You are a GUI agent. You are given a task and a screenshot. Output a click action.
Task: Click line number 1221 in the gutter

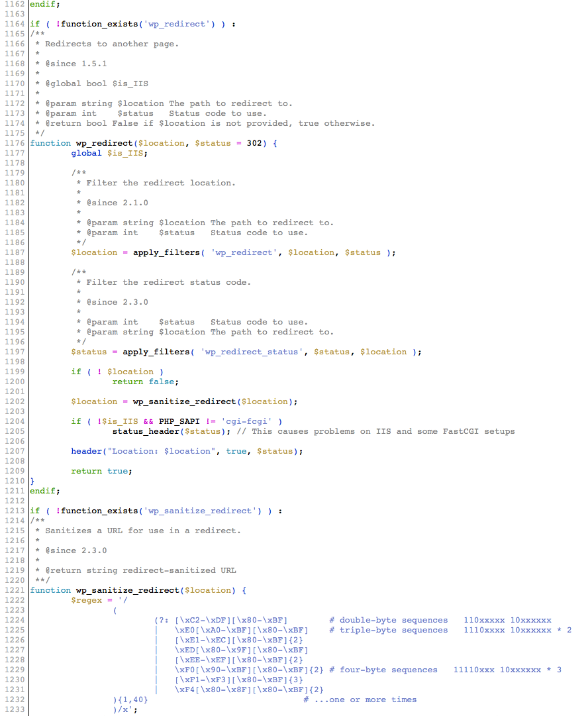[15, 590]
